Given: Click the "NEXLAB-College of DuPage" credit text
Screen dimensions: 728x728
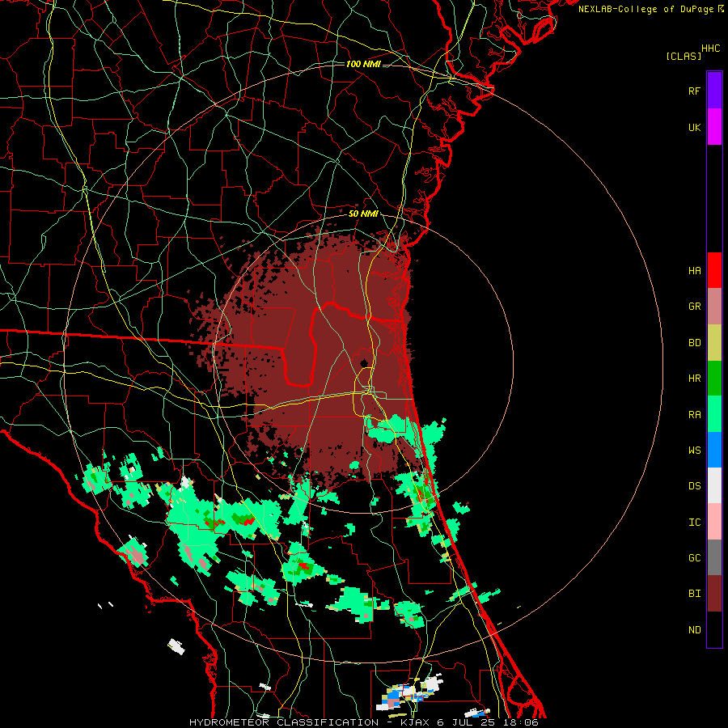Looking at the screenshot, I should coord(645,9).
